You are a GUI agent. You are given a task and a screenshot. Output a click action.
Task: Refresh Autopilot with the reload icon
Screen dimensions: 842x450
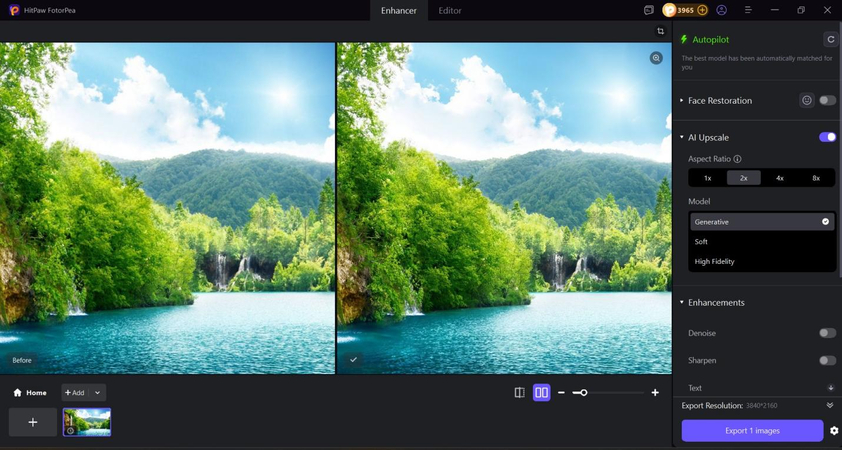click(830, 39)
